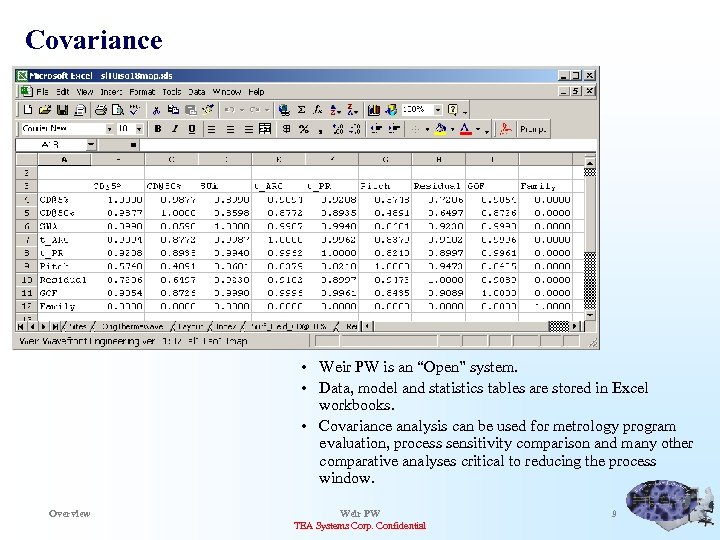Open the Help menu
Screen dimensions: 720x540
pos(256,92)
